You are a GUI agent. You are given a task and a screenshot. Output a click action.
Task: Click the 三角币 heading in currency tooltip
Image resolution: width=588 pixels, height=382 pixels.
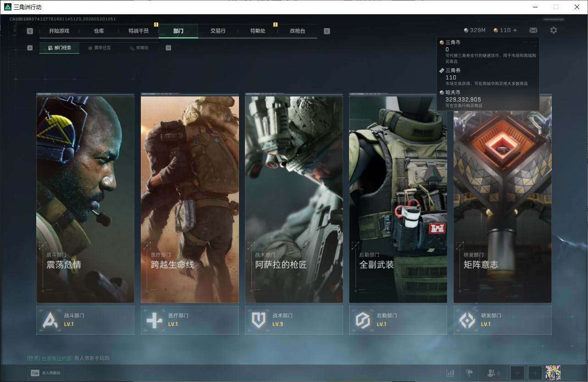(x=453, y=42)
